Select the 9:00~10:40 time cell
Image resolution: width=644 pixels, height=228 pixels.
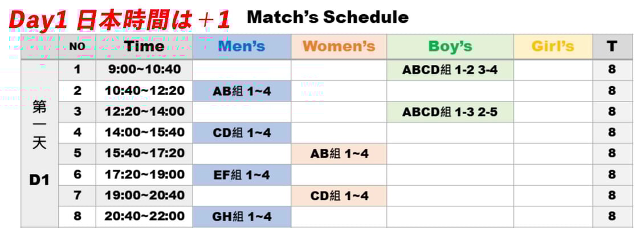[x=144, y=70]
